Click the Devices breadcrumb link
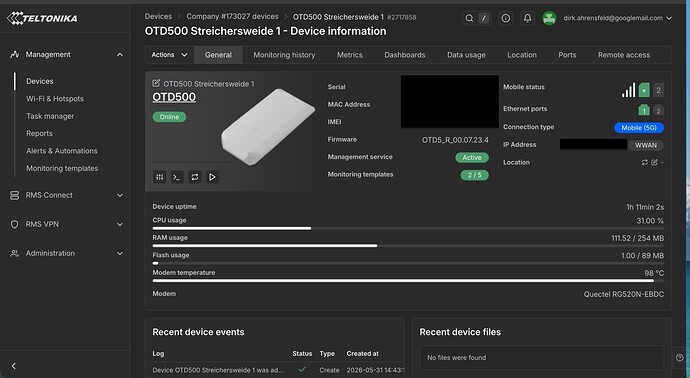 tap(158, 16)
